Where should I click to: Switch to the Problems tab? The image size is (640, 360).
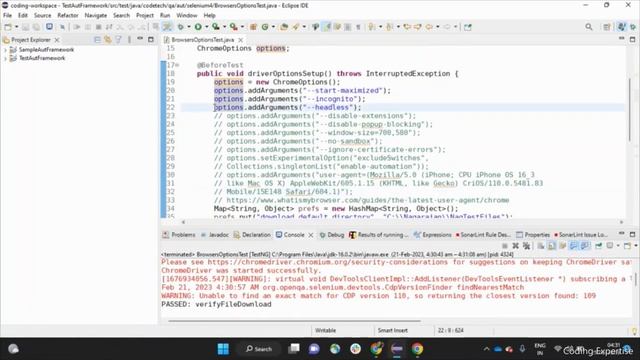[x=179, y=235]
